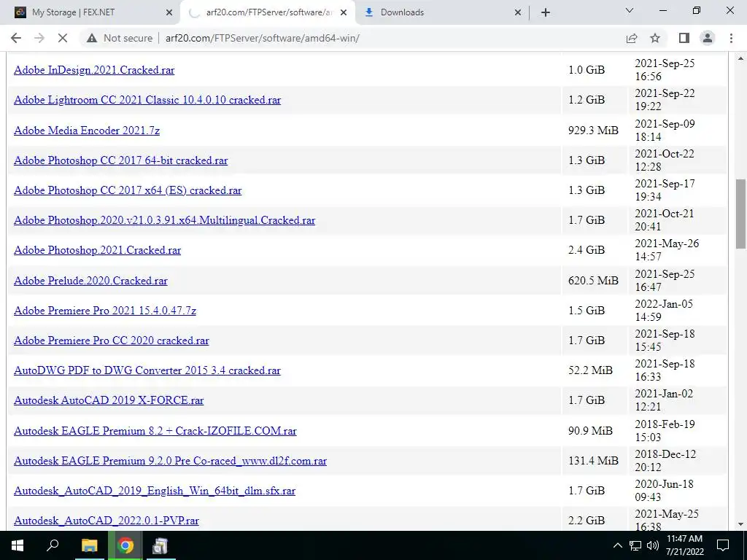
Task: Click scrollbar down arrow
Action: tap(741, 525)
